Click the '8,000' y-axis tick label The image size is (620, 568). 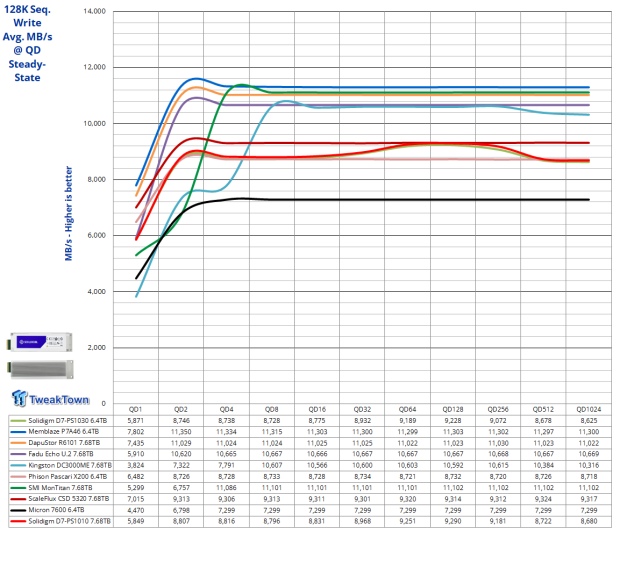coord(96,179)
